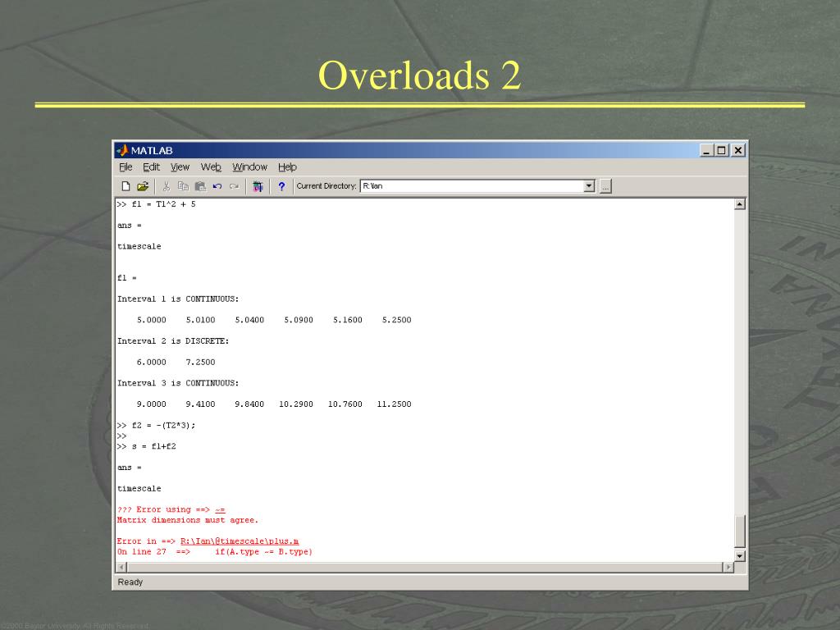This screenshot has width=840, height=630.
Task: Open the Web menu
Action: [x=211, y=167]
